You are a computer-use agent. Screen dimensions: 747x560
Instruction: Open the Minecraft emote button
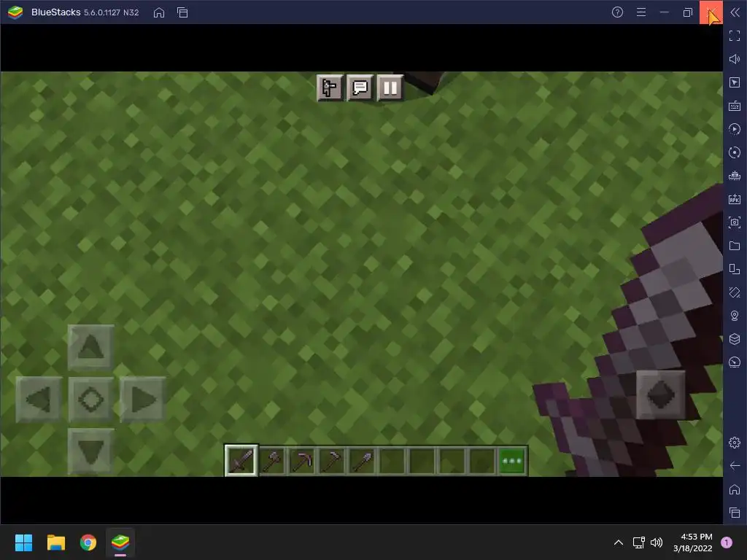coord(330,87)
